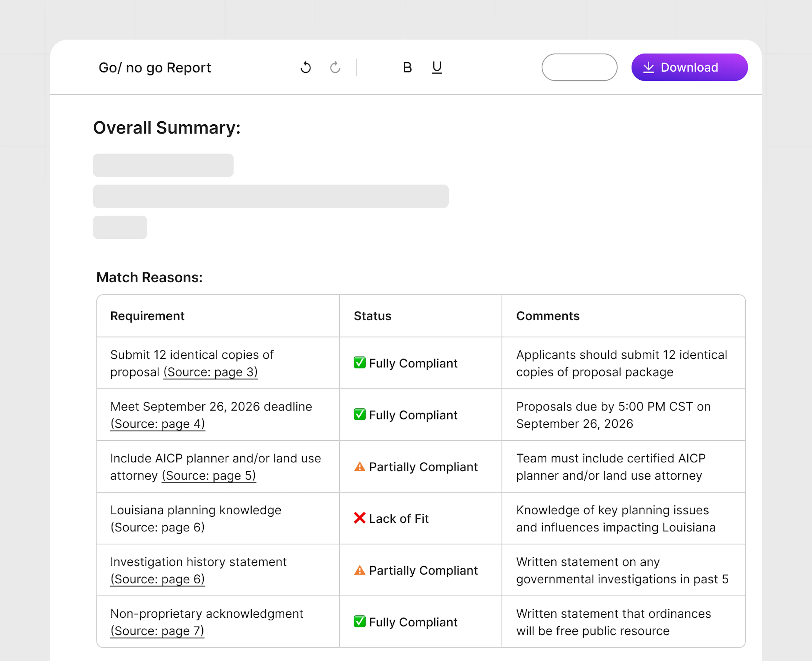The height and width of the screenshot is (661, 812).
Task: Click the Status column header
Action: 372,316
